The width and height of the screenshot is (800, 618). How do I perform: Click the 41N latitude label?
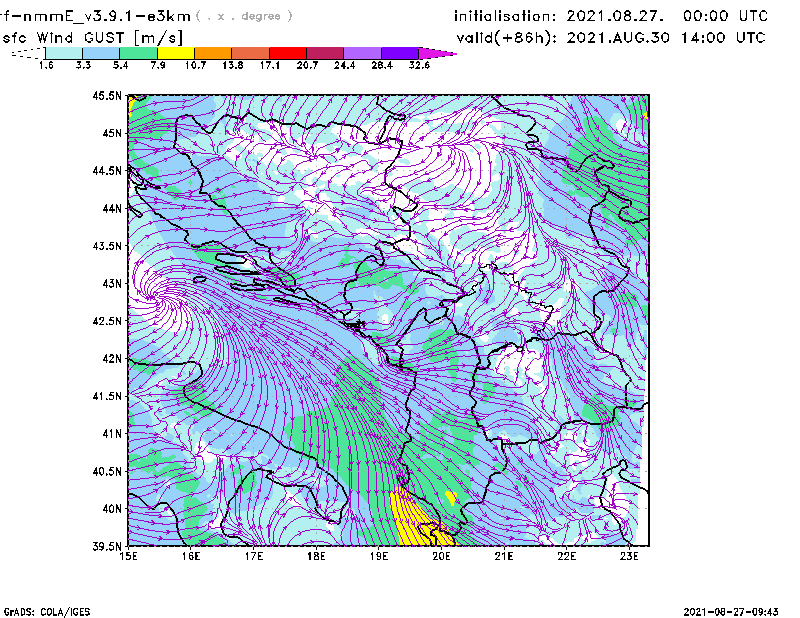112,434
